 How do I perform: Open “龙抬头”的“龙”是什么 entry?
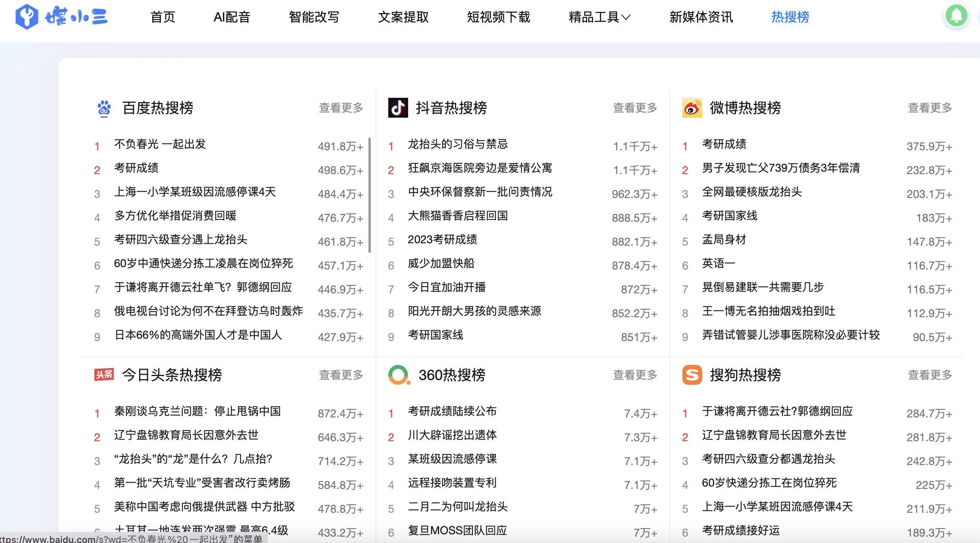pos(193,459)
